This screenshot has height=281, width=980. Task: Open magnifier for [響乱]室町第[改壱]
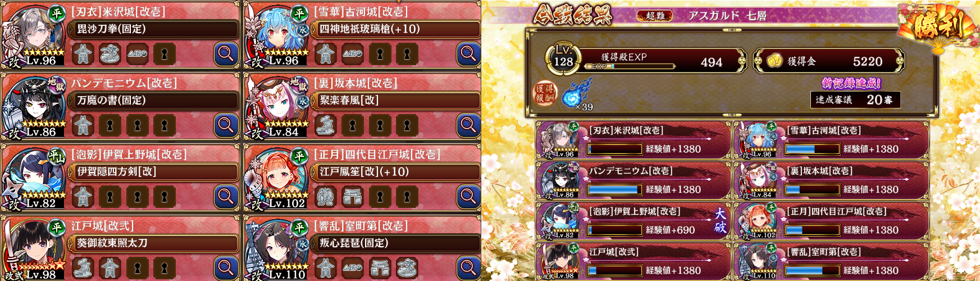(x=468, y=268)
